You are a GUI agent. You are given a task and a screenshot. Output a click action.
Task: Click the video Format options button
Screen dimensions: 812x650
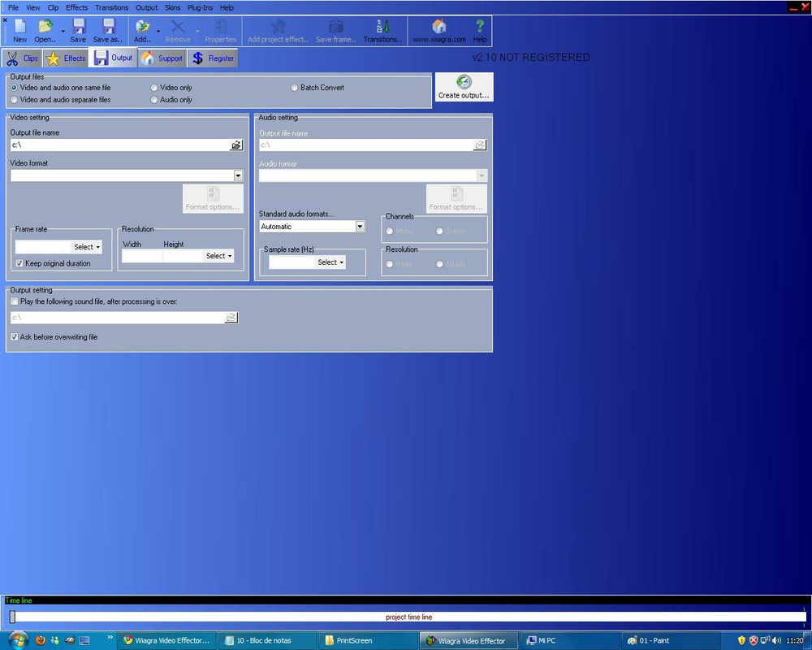[x=213, y=198]
